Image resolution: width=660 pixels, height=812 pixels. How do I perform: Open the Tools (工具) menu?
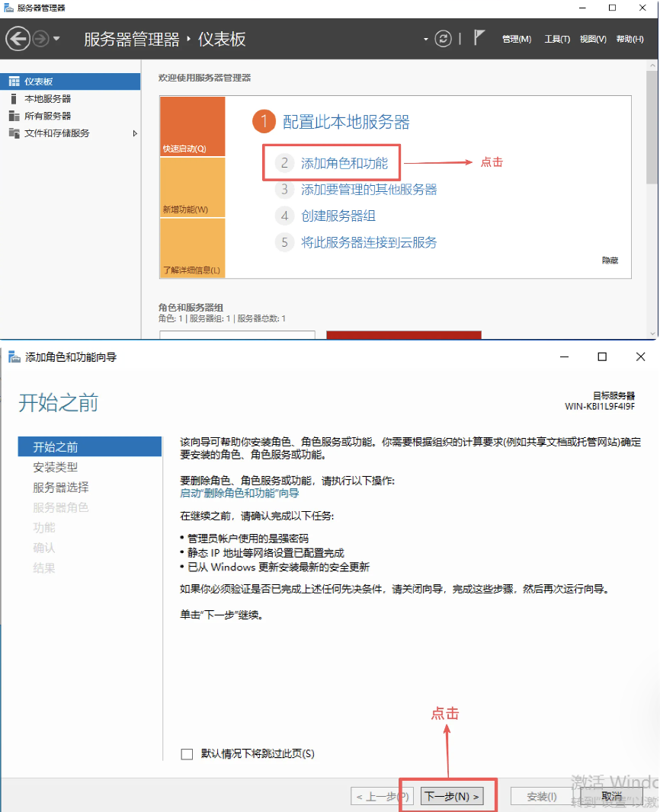point(557,40)
